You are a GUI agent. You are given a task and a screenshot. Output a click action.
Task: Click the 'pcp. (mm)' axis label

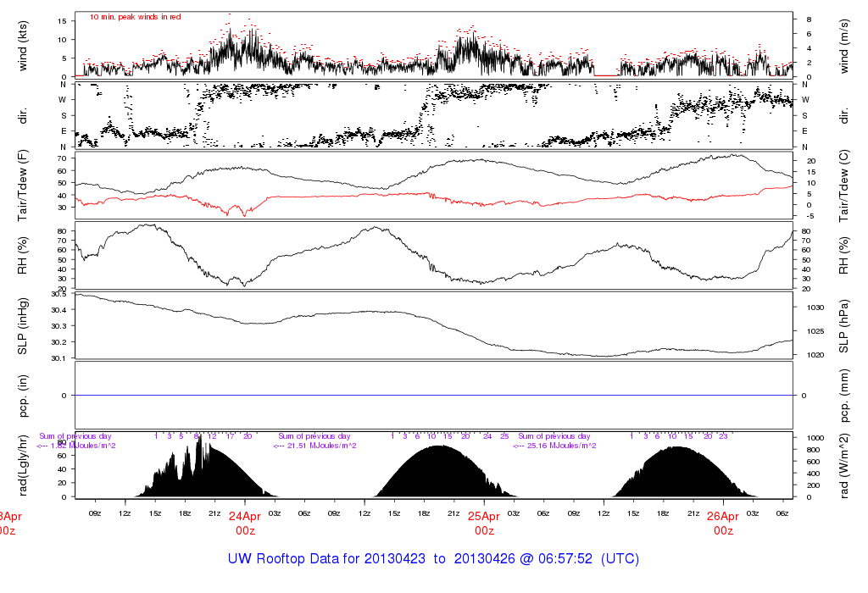843,396
